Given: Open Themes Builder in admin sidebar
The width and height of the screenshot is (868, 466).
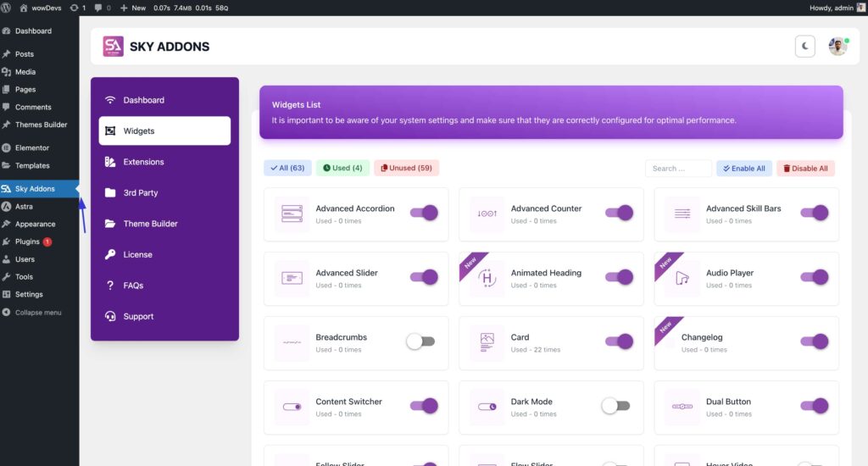Looking at the screenshot, I should click(x=41, y=125).
